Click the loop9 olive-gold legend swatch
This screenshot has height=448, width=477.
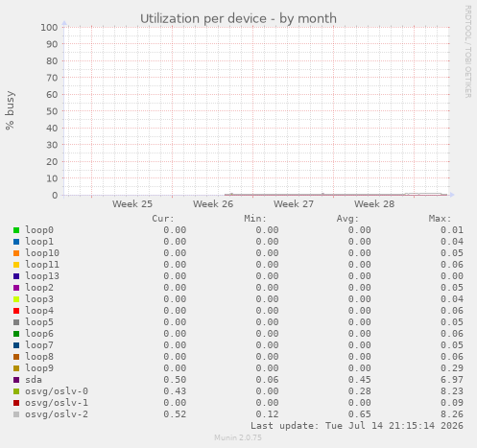tap(16, 368)
